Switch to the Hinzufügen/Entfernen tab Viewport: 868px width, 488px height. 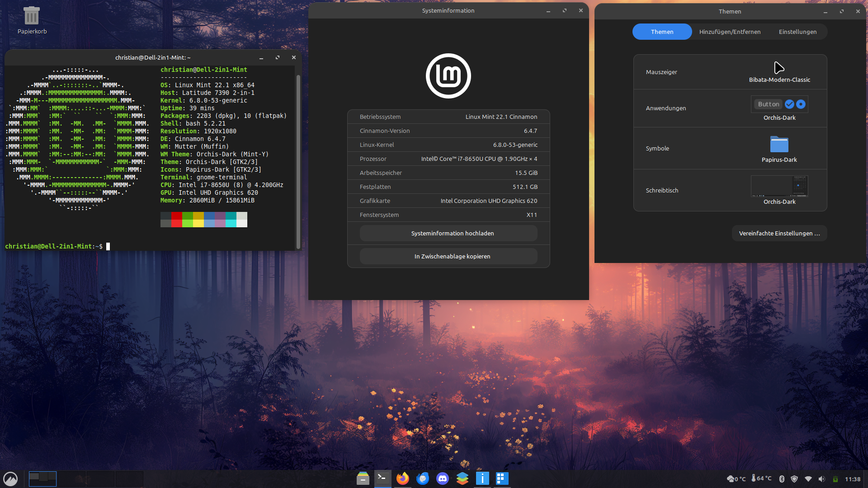[x=730, y=32]
